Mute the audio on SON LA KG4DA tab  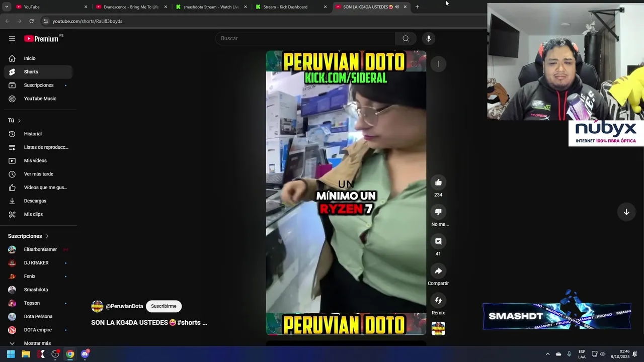pos(397,7)
